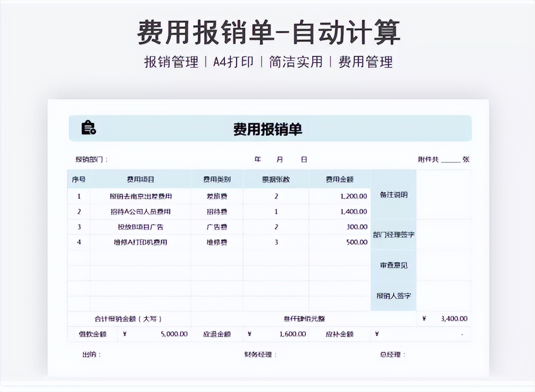The image size is (535, 392).
Task: Click the 年 月 日 date field
Action: pos(281,159)
